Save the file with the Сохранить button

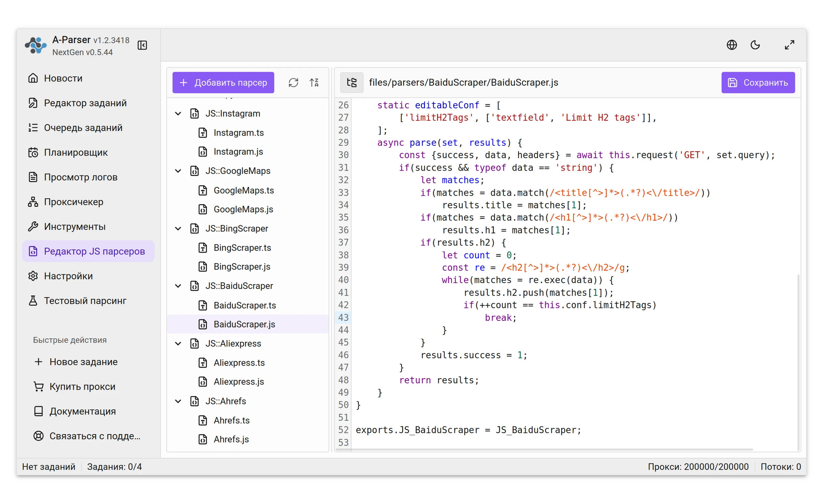(x=758, y=82)
